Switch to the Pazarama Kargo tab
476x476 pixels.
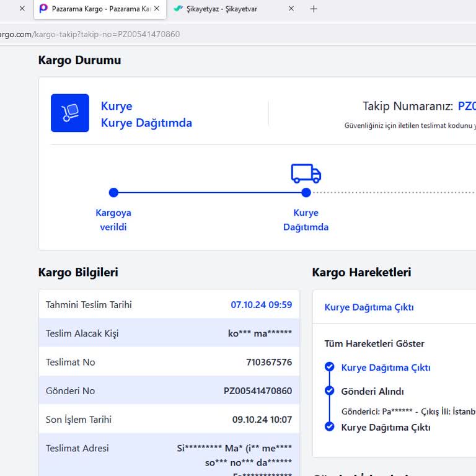(x=100, y=9)
